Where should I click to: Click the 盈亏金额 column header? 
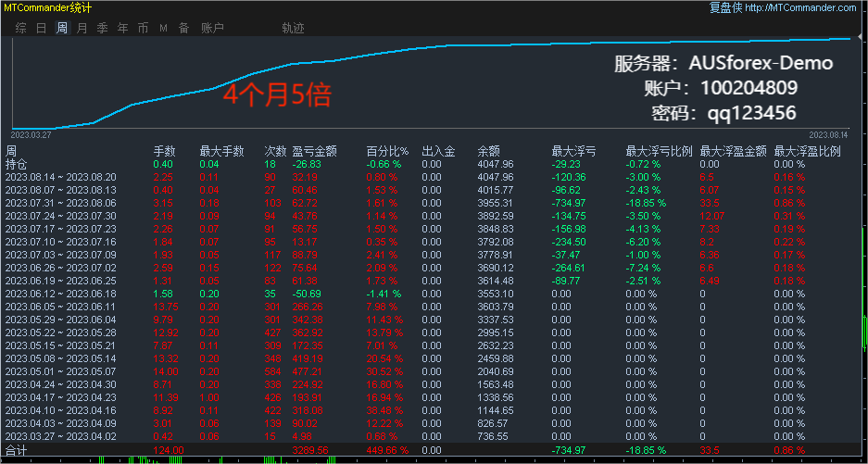pos(314,151)
